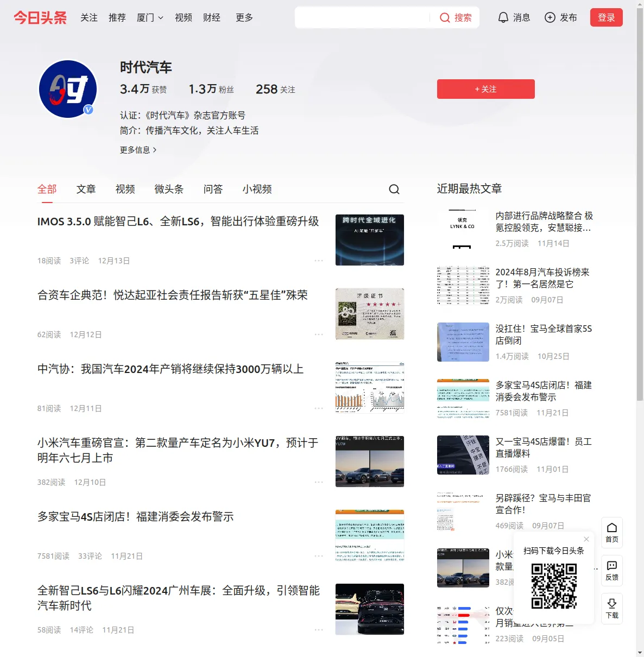Viewport: 644px width, 657px height.
Task: Switch to the 文章 tab
Action: point(86,189)
